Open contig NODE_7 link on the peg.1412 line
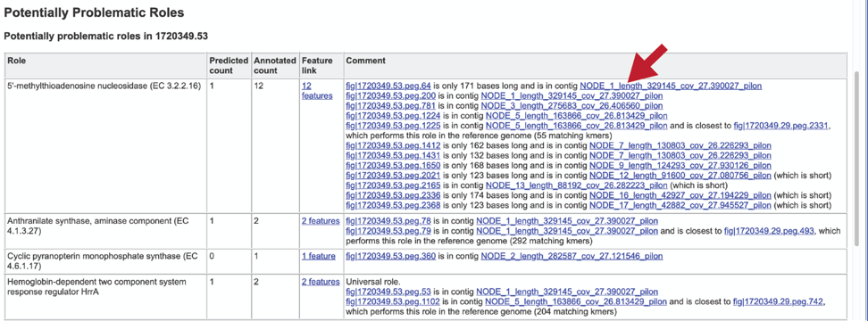The width and height of the screenshot is (868, 321). coord(680,145)
